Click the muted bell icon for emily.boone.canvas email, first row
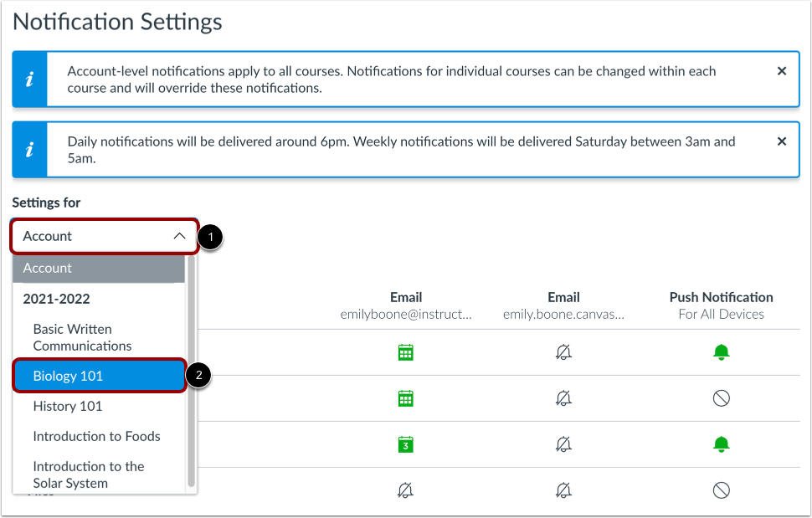The image size is (812, 518). (563, 351)
